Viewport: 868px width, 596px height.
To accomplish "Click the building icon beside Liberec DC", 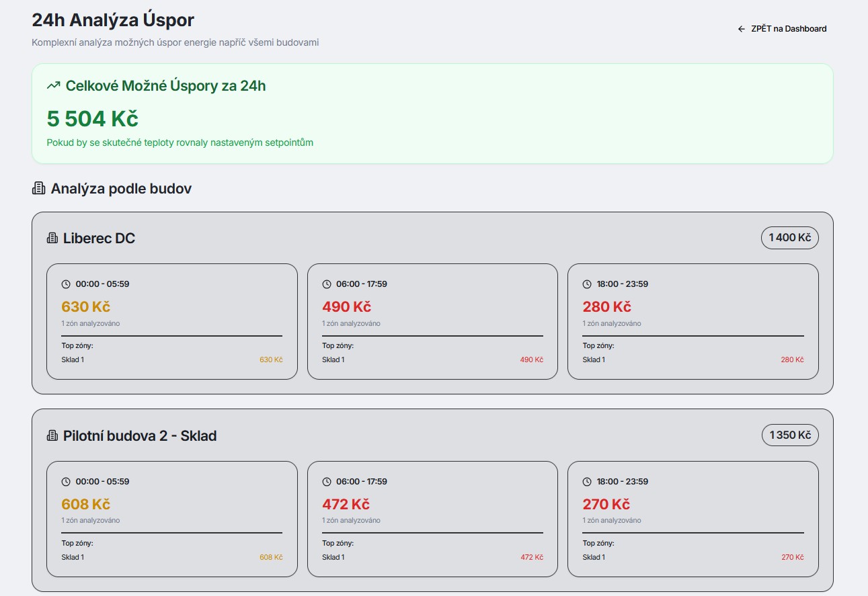I will [x=52, y=239].
